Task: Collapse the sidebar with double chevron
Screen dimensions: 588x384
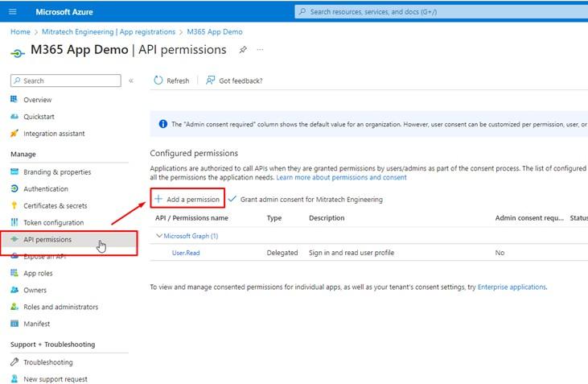Action: coord(131,81)
